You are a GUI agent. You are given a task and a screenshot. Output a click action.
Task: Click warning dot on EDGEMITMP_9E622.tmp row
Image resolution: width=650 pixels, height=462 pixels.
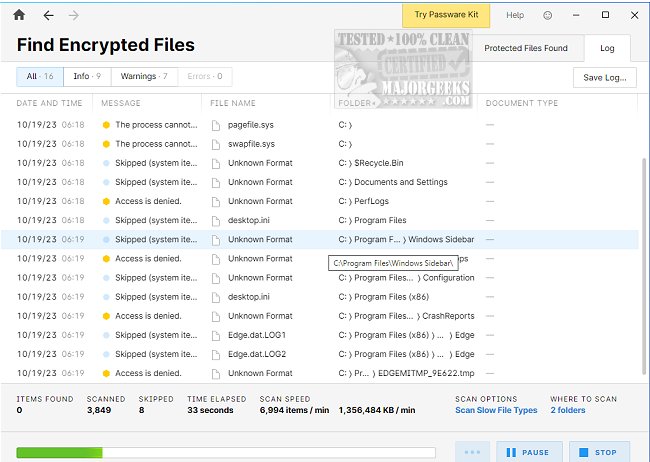pos(106,373)
